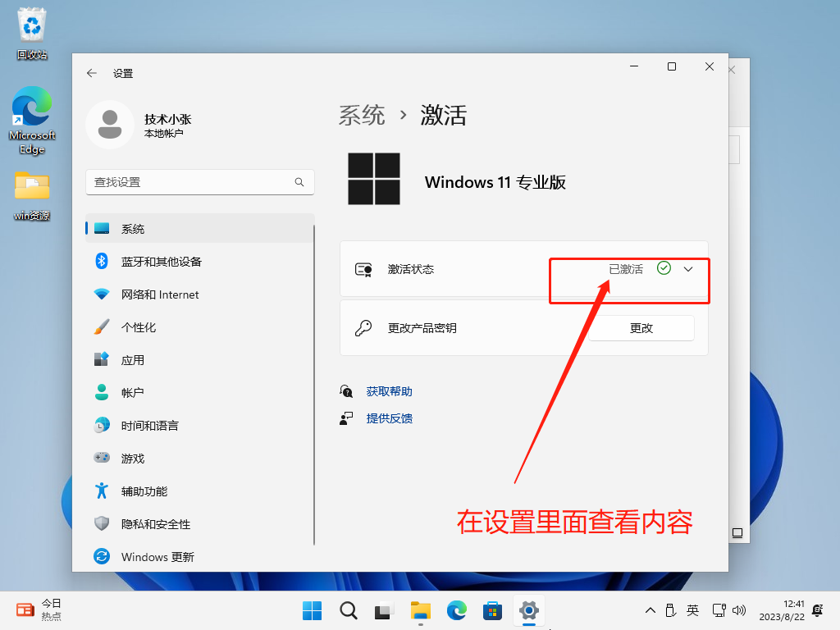Open 隐私和安全性 settings
The height and width of the screenshot is (630, 840).
[x=200, y=524]
